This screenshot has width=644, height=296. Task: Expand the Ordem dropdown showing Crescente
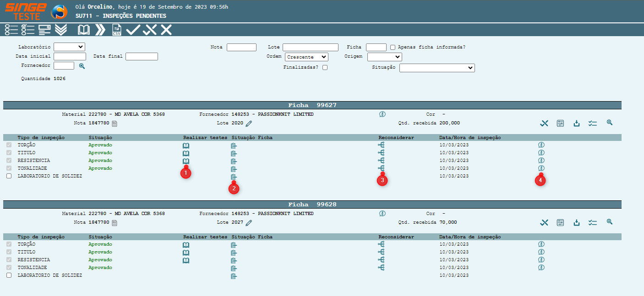coord(306,57)
